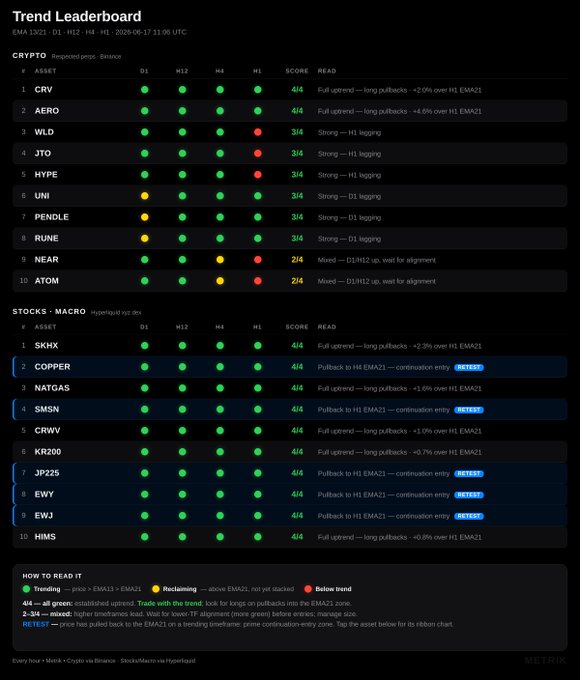Click H12 column header in Stocks table
The width and height of the screenshot is (580, 680).
[x=182, y=327]
